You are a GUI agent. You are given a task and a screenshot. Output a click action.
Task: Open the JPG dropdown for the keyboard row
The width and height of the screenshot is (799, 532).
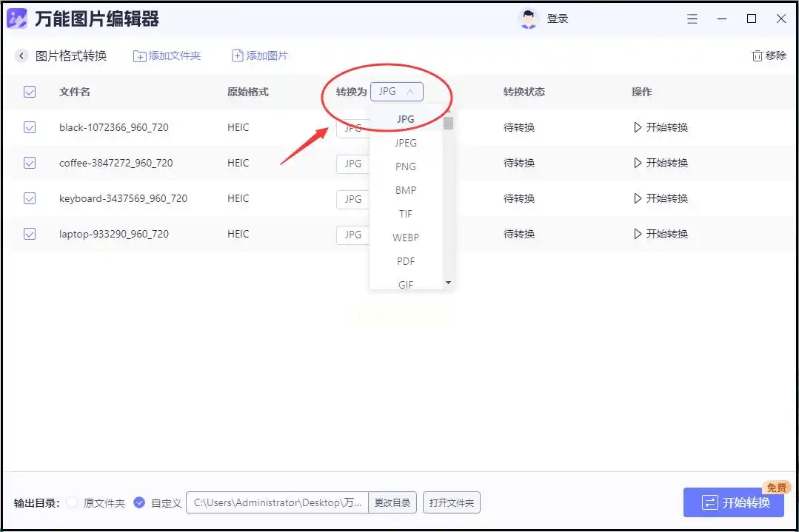click(353, 199)
